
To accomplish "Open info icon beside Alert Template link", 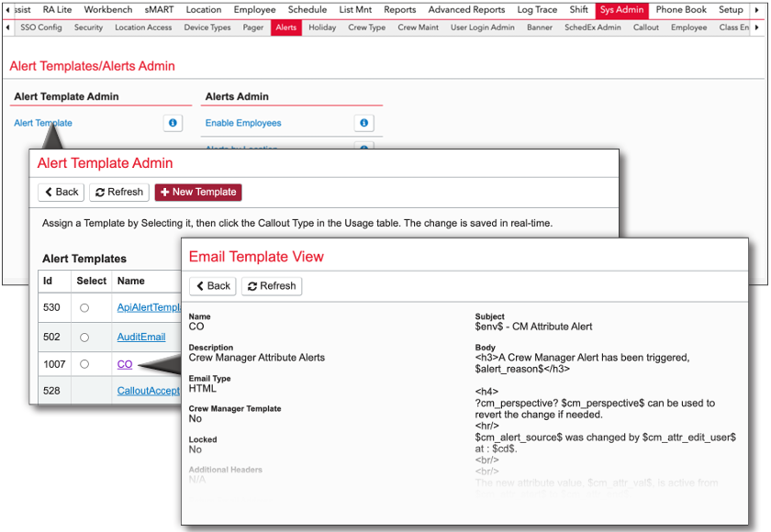I will (173, 123).
